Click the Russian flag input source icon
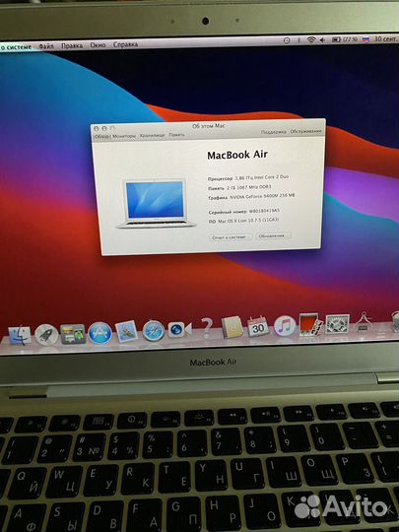Image resolution: width=399 pixels, height=532 pixels. pyautogui.click(x=366, y=39)
